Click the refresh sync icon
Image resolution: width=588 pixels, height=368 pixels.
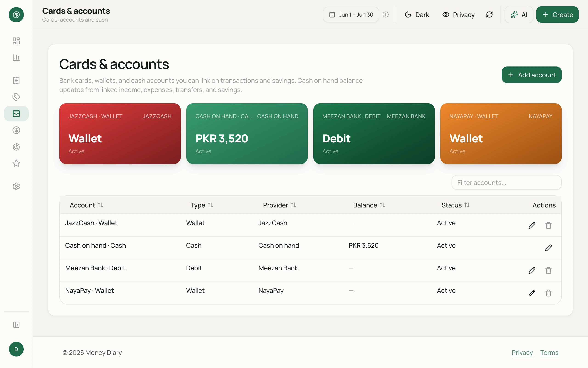tap(489, 14)
